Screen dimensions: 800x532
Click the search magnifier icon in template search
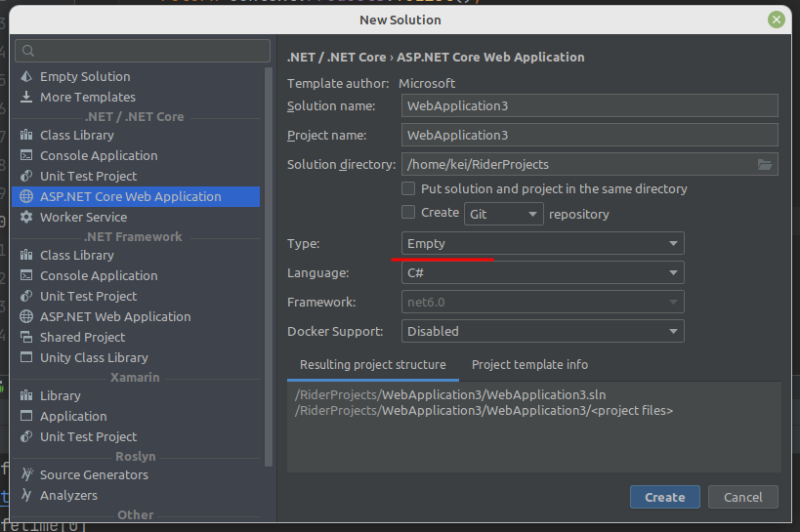28,51
